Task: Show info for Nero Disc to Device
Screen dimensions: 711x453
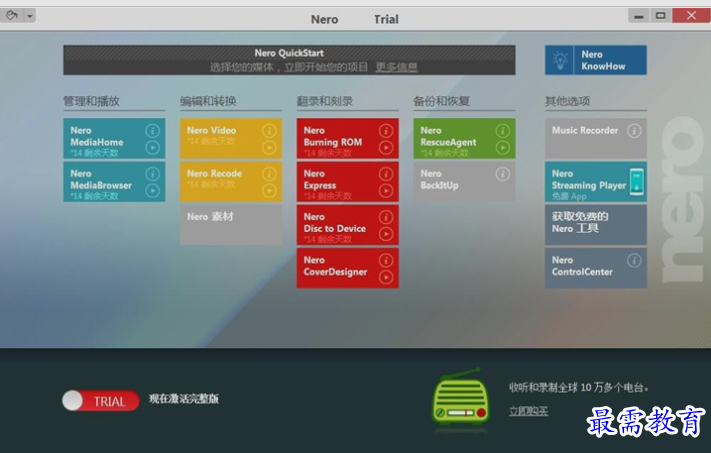Action: 386,217
